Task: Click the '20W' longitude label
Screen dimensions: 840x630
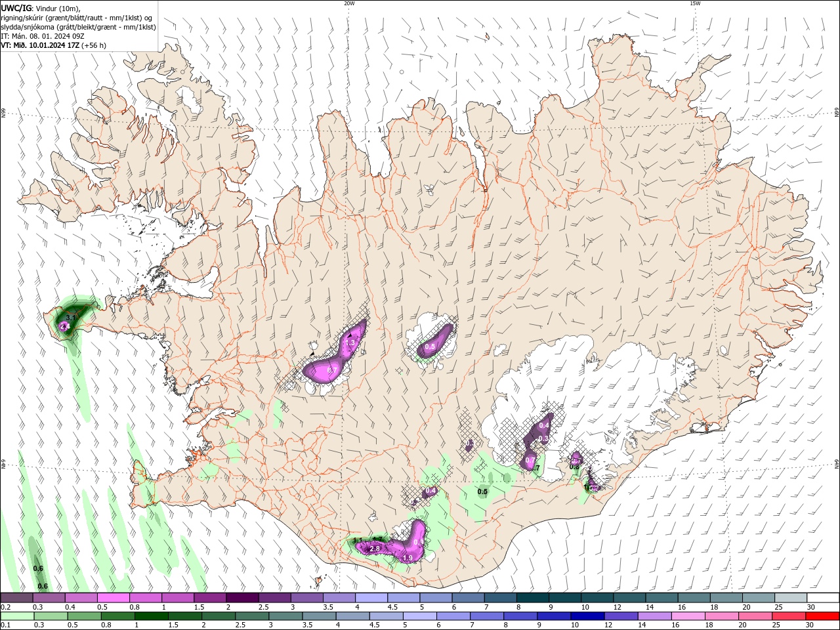Action: tap(348, 3)
